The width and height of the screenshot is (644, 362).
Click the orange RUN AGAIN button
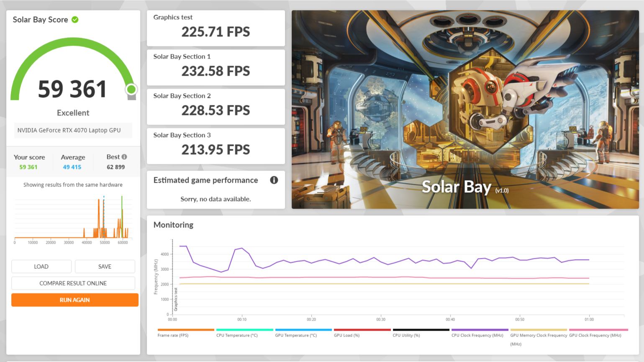pos(75,300)
